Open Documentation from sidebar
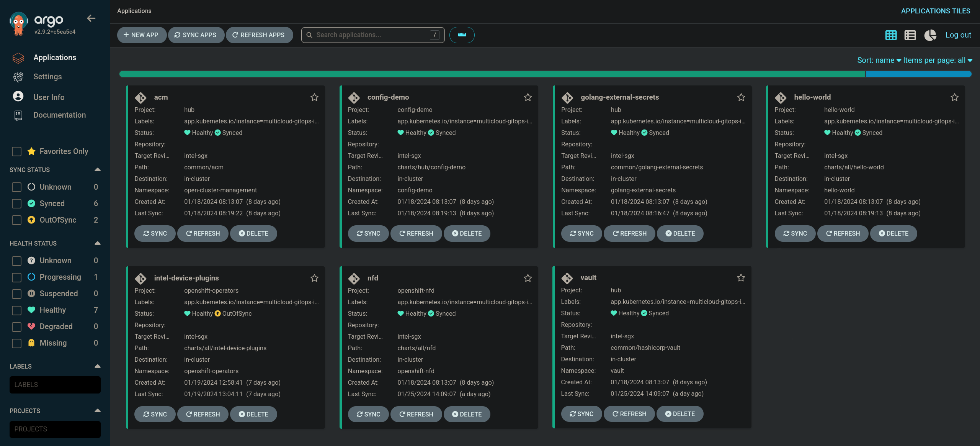Viewport: 980px width, 446px height. tap(60, 115)
